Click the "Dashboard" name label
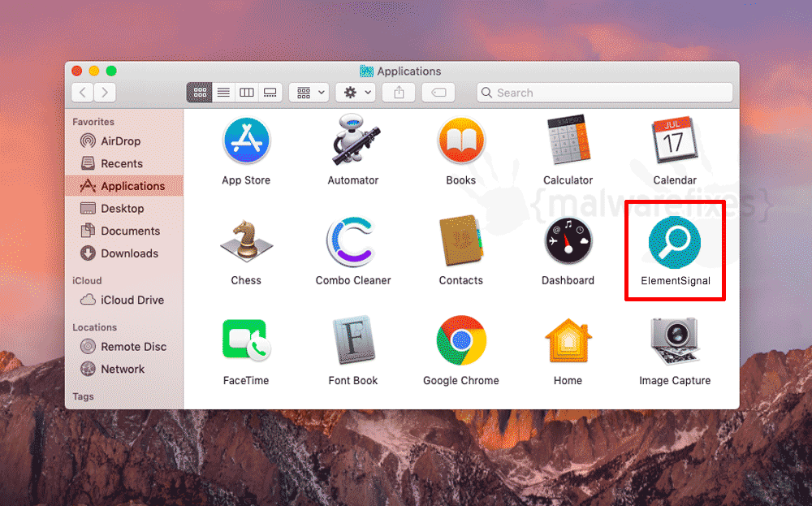 coord(568,281)
